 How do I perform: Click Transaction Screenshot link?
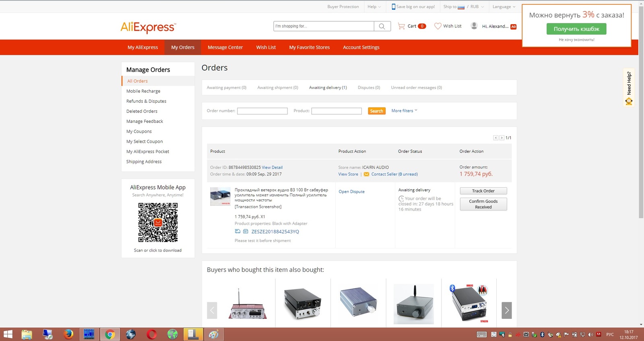point(258,207)
